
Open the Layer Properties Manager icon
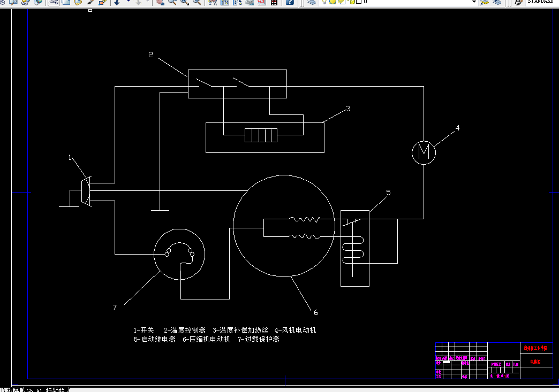coord(312,2)
